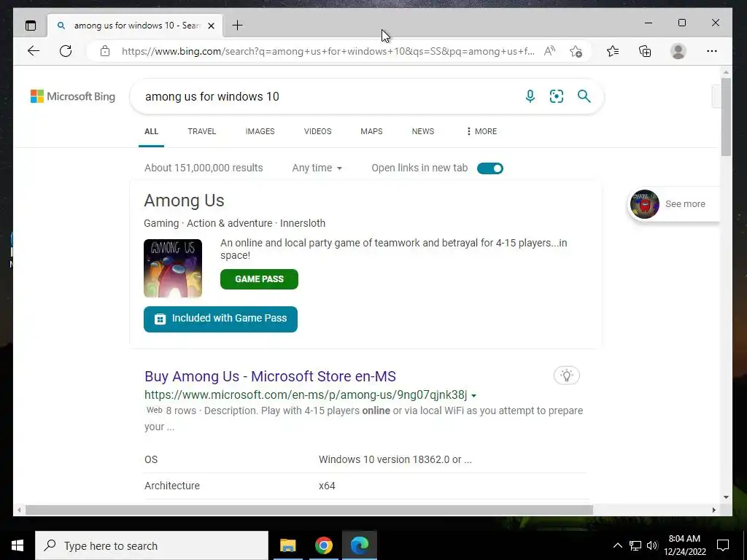
Task: Open Windows Start menu
Action: click(18, 545)
